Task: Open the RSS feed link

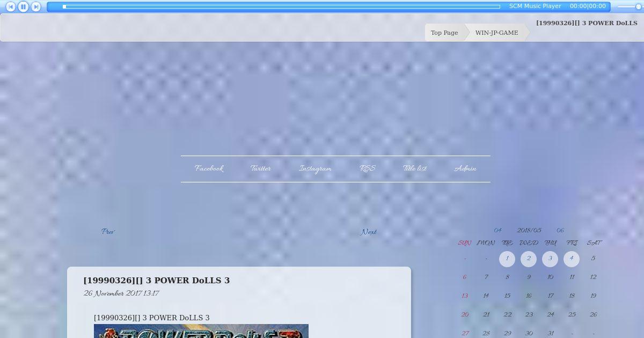Action: pyautogui.click(x=367, y=168)
